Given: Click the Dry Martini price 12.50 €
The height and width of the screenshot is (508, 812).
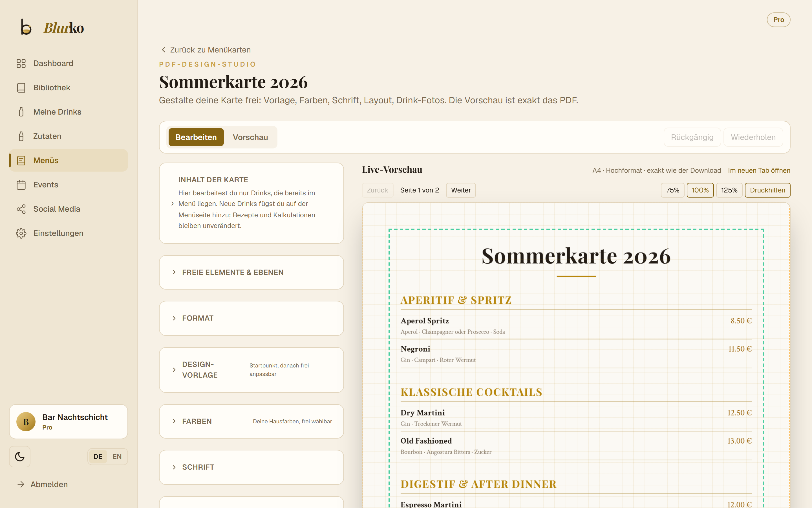Looking at the screenshot, I should tap(739, 413).
